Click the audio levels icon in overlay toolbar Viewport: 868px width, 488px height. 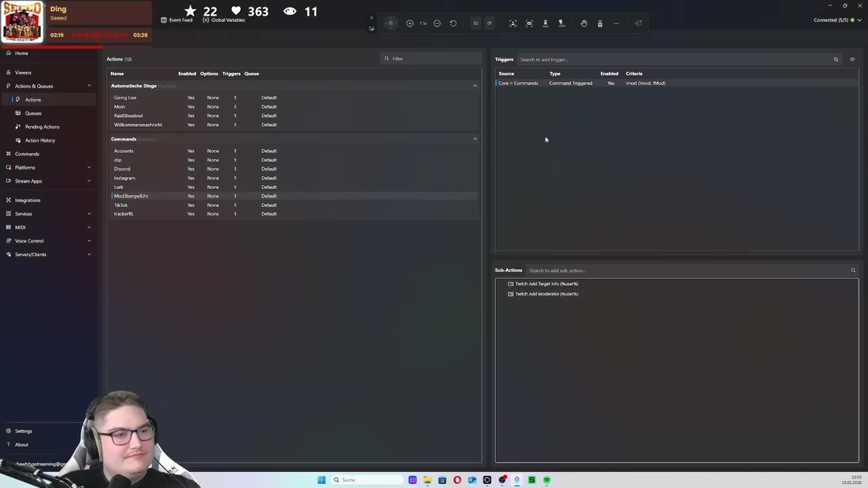(x=638, y=23)
